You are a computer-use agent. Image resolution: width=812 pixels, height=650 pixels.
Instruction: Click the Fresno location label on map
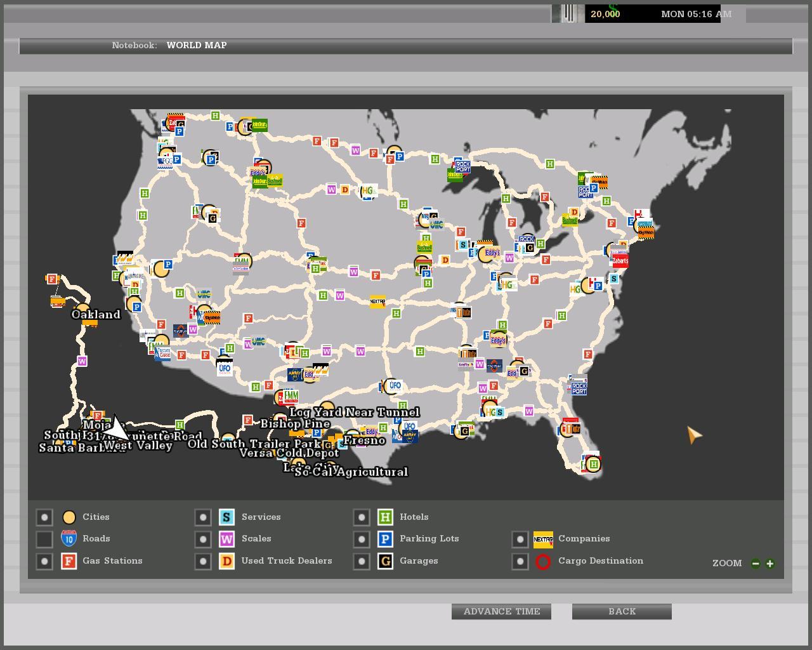pyautogui.click(x=364, y=441)
